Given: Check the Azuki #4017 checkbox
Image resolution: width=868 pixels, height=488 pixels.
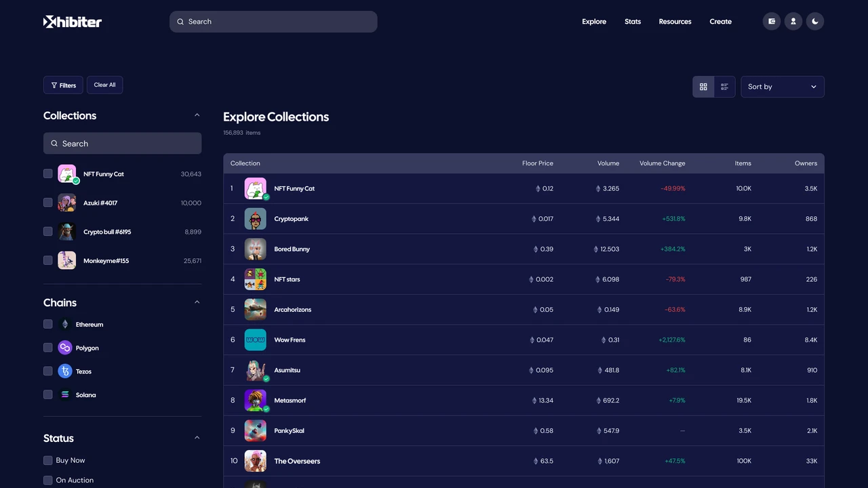Looking at the screenshot, I should (48, 202).
